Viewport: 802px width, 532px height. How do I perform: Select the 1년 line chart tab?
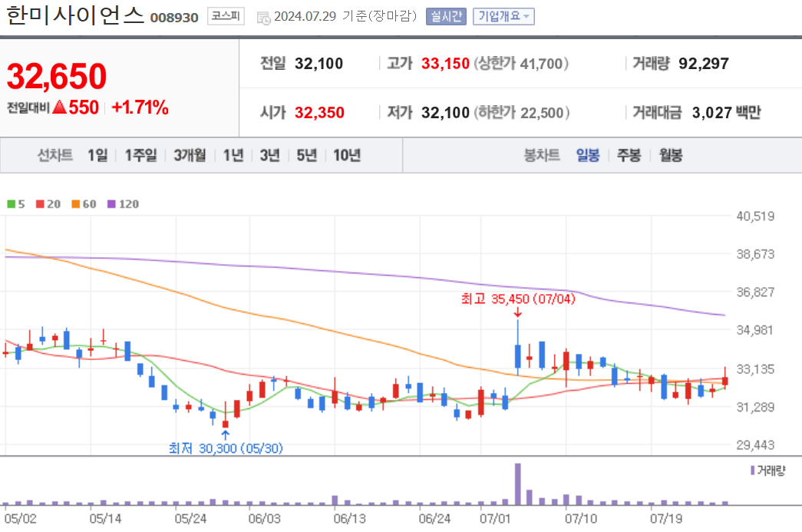coord(233,155)
